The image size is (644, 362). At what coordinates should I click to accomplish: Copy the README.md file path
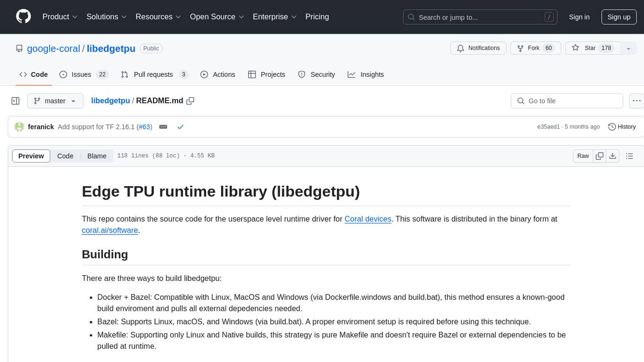point(190,101)
